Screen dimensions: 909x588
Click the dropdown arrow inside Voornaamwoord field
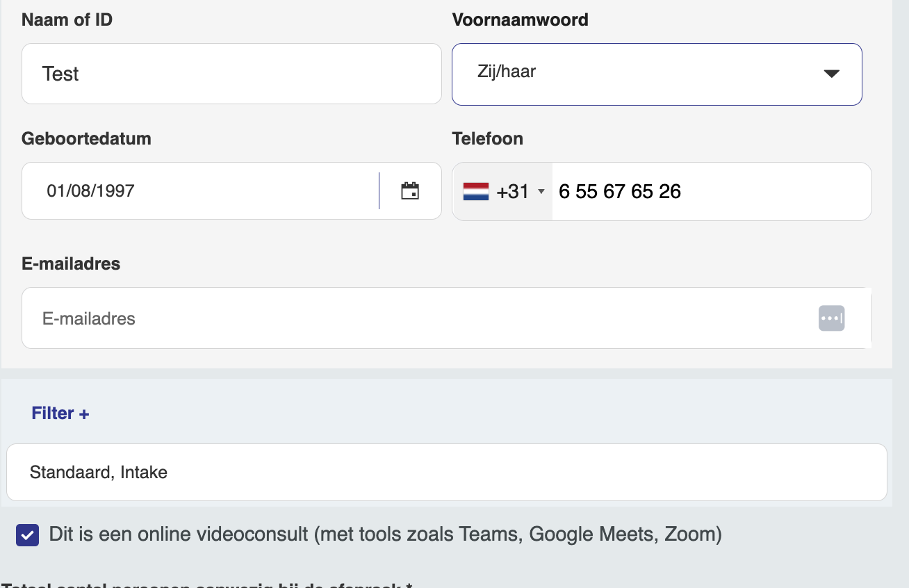tap(831, 74)
